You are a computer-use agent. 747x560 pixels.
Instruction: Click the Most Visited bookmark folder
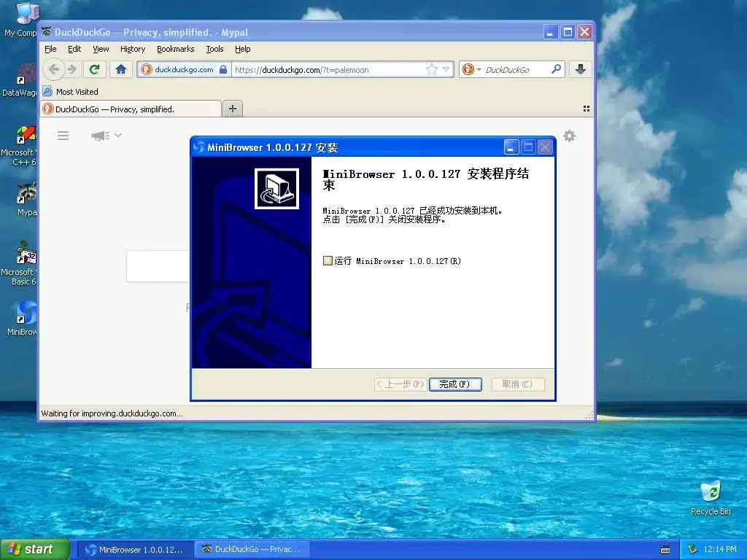(71, 91)
